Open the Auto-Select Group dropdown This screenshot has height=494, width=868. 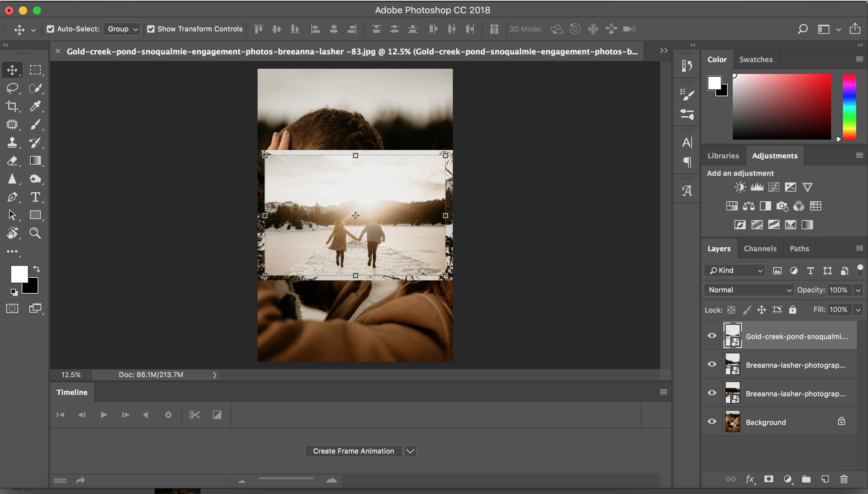point(121,29)
